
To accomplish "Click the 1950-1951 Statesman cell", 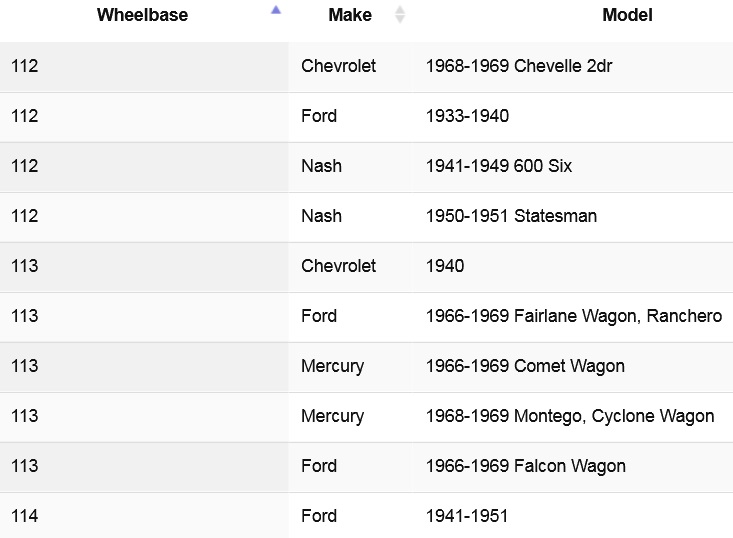I will point(573,217).
